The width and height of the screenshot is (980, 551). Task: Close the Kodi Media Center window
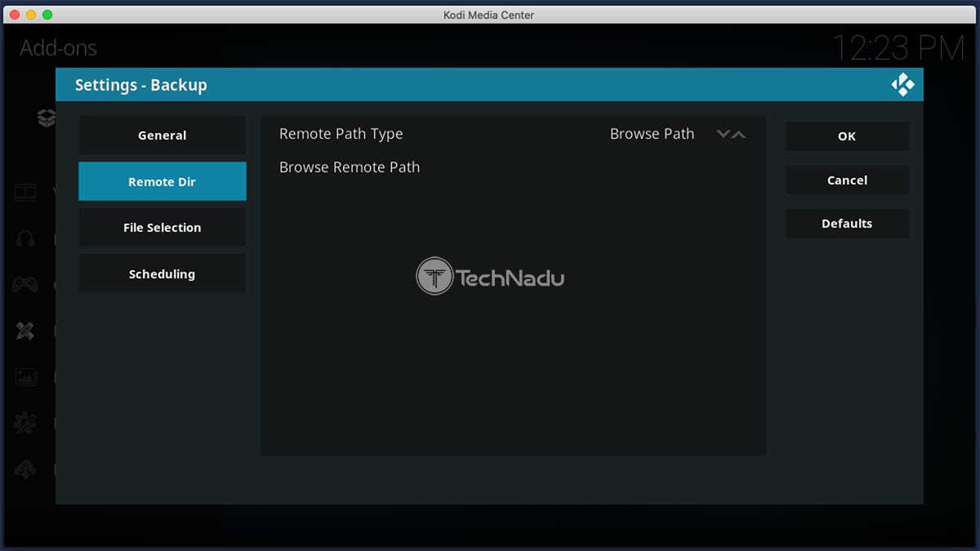click(15, 15)
